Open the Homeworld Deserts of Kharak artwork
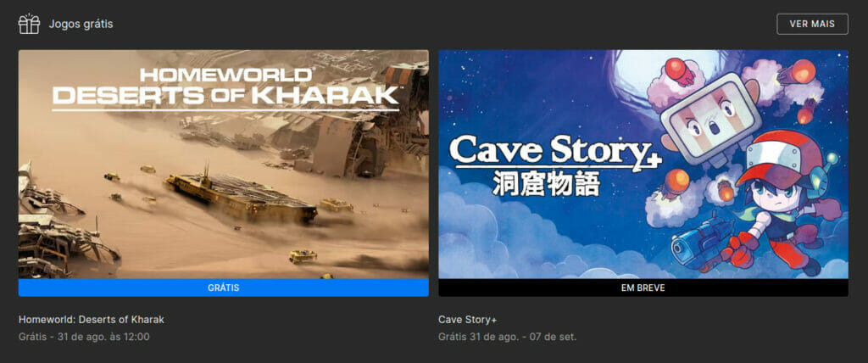868x363 pixels. point(224,164)
